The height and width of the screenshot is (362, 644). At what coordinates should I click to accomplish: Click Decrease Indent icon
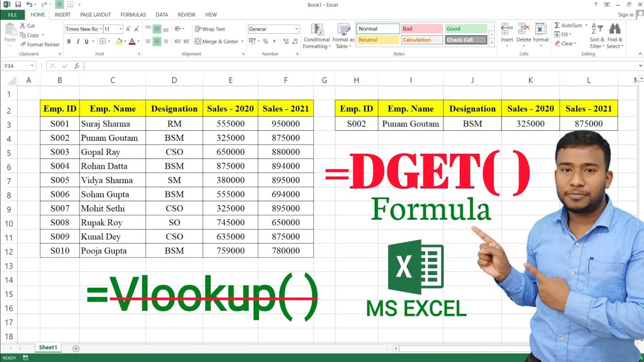coord(177,42)
